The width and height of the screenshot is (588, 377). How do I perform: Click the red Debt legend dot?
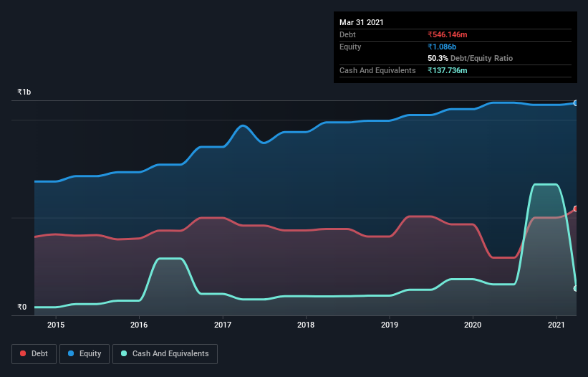pos(23,353)
